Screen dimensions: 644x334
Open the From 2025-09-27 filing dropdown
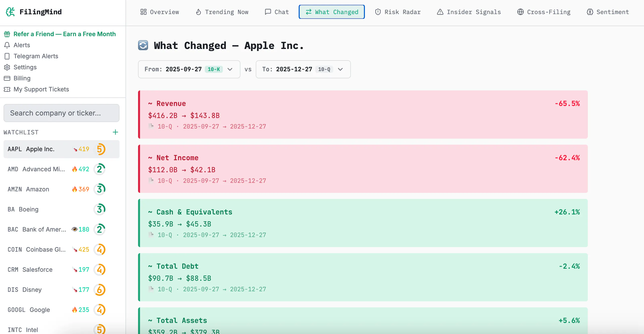[x=189, y=69]
